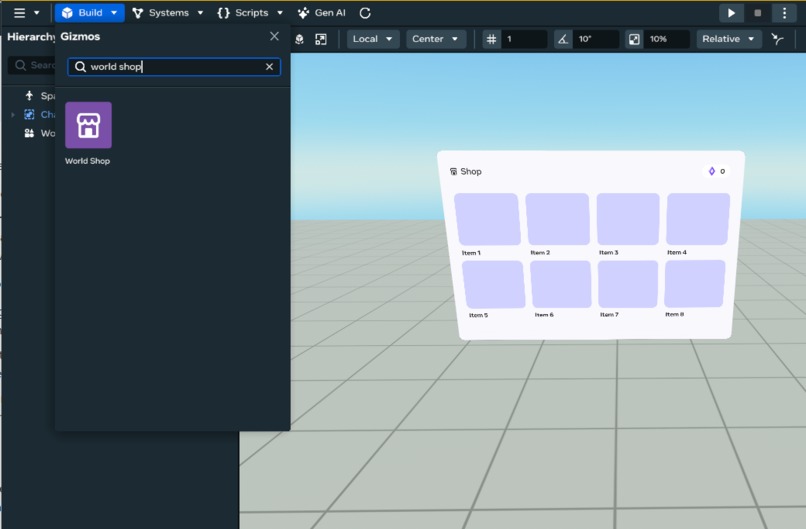Edit the 10% scale snap field
Image resolution: width=806 pixels, height=529 pixels.
coord(667,39)
